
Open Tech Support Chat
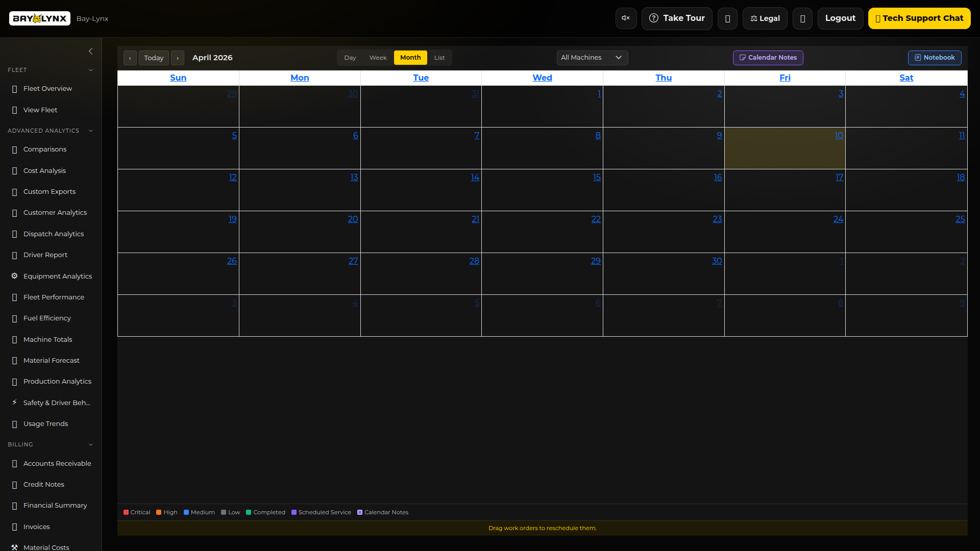click(919, 18)
